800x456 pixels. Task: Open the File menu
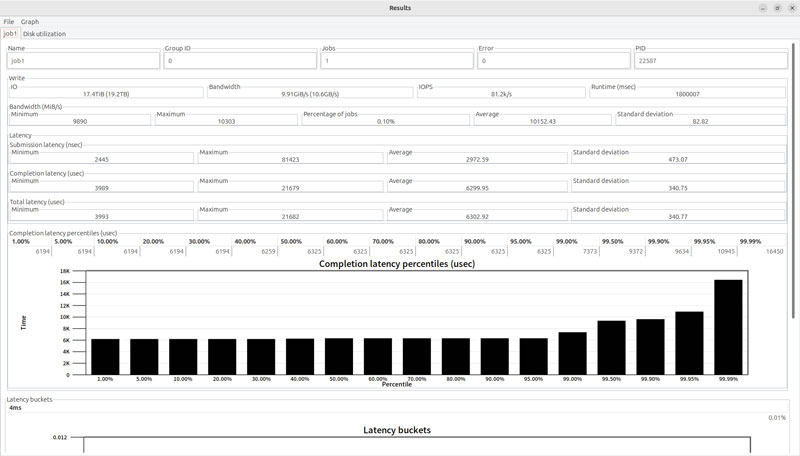click(9, 21)
